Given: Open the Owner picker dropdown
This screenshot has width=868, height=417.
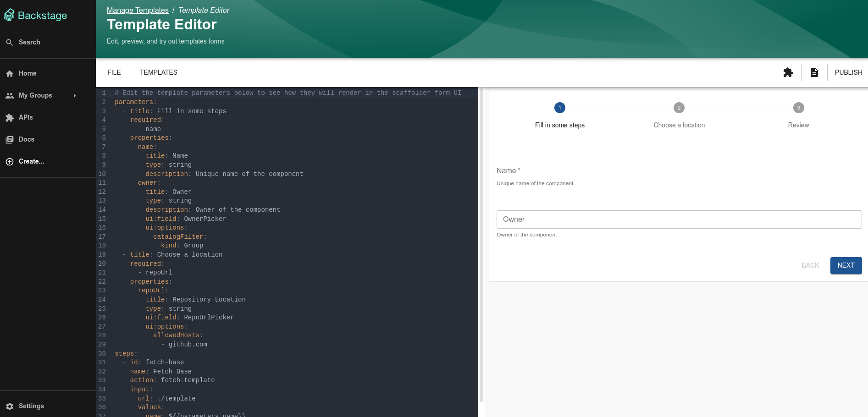Looking at the screenshot, I should [x=679, y=219].
